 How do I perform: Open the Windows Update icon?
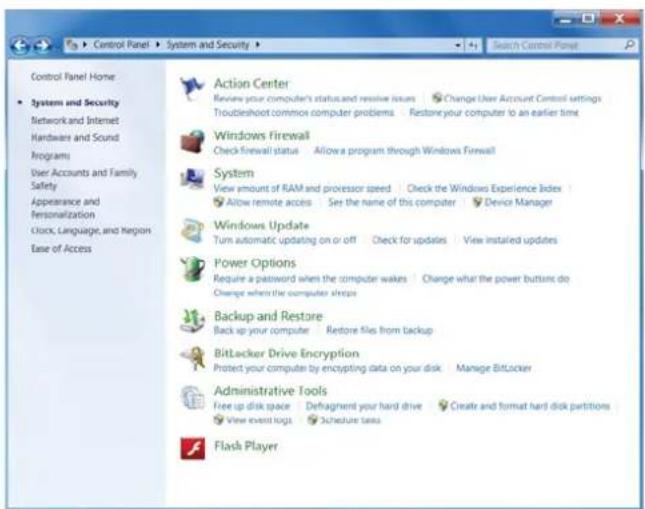click(192, 230)
